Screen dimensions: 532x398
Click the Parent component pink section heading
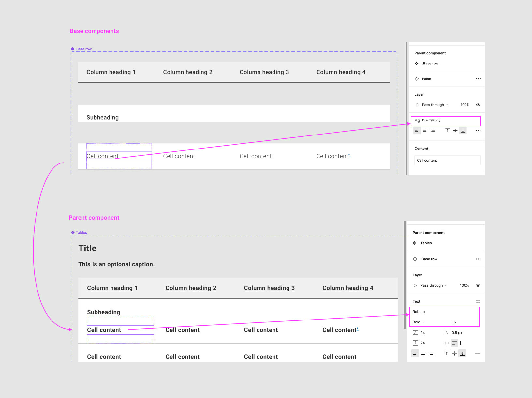[x=94, y=218]
